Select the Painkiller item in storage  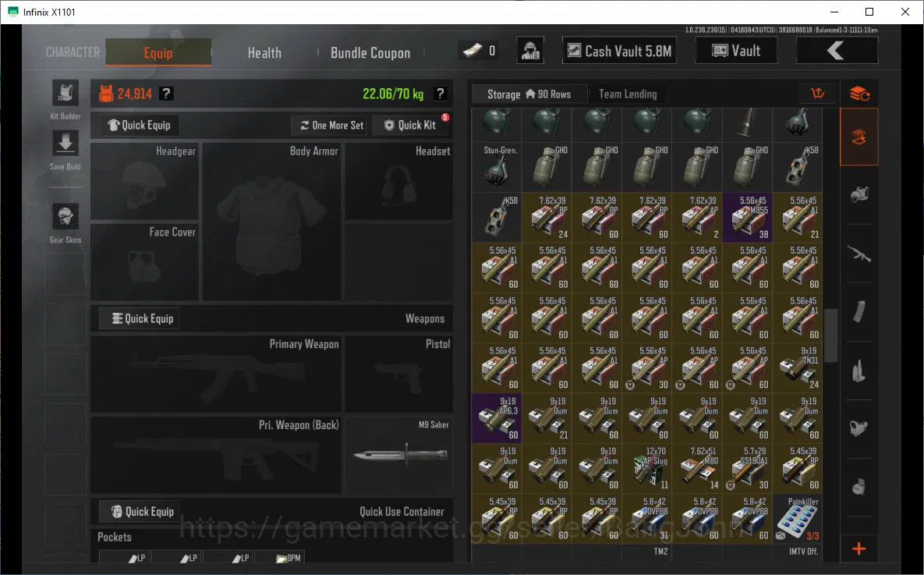(x=798, y=518)
